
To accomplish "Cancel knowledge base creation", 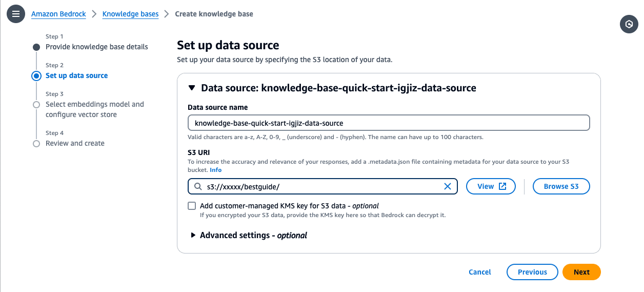I will [479, 272].
